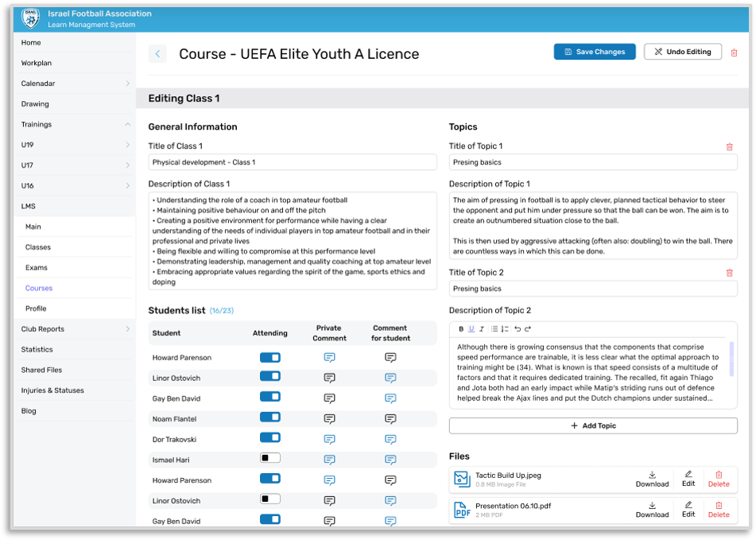Viewport: 756px width, 540px height.
Task: Disable the switched-on Linor Ostovich attendance toggle
Action: tap(270, 376)
